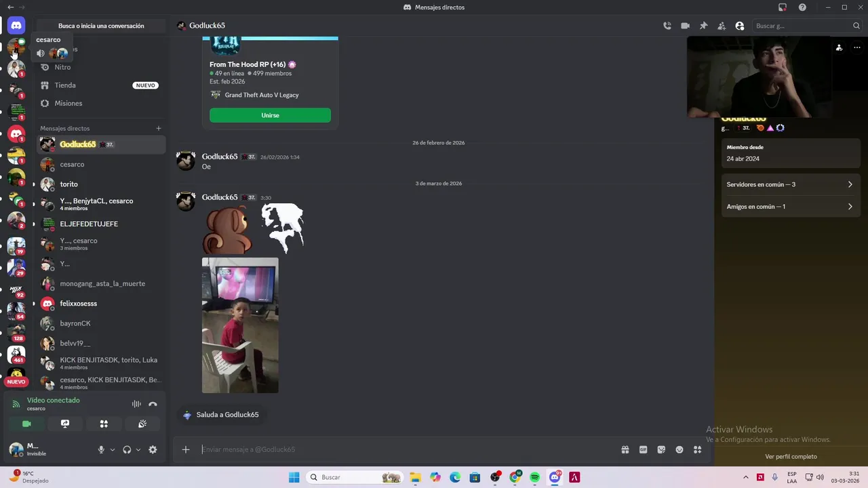Open Misiones in the sidebar
The image size is (868, 488).
pos(101,104)
